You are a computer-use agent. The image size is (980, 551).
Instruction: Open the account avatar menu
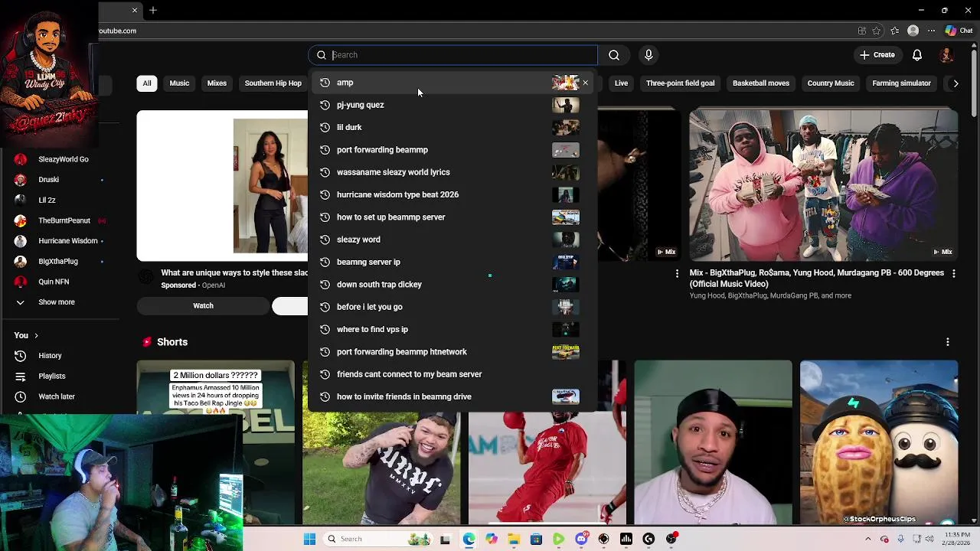click(947, 55)
